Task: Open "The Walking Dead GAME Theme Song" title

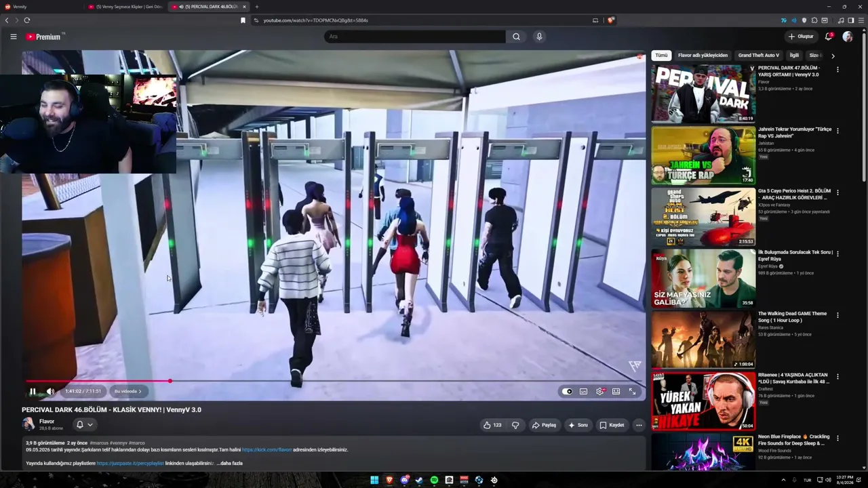Action: pyautogui.click(x=792, y=317)
